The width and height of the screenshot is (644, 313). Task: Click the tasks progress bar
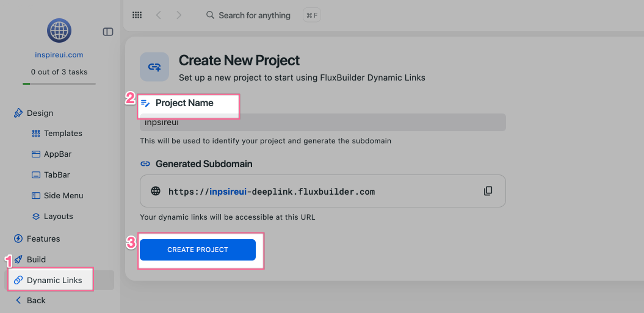(59, 84)
